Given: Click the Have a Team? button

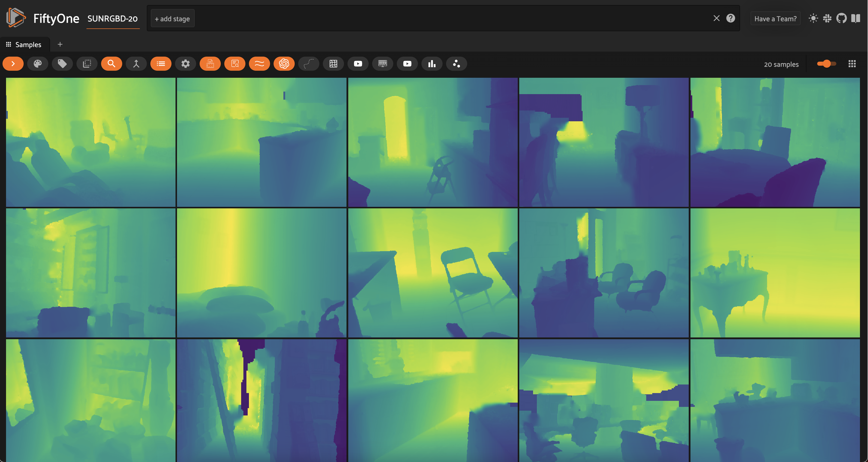Looking at the screenshot, I should [775, 19].
